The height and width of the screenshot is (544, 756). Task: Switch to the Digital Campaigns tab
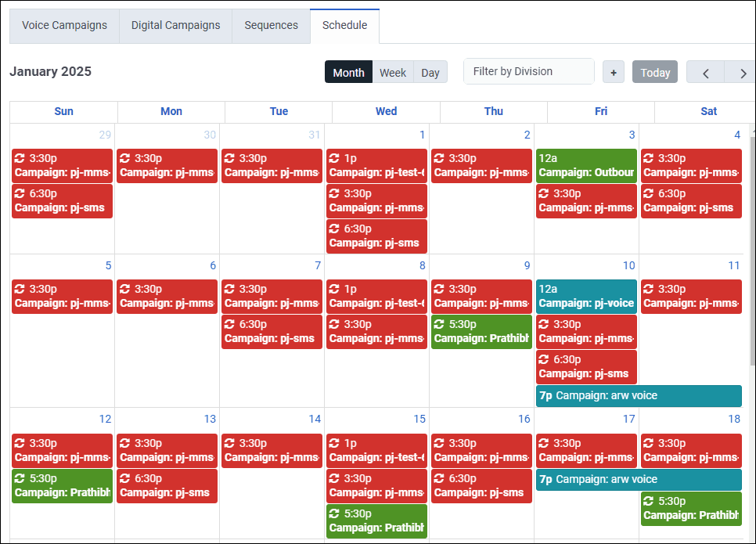[175, 25]
